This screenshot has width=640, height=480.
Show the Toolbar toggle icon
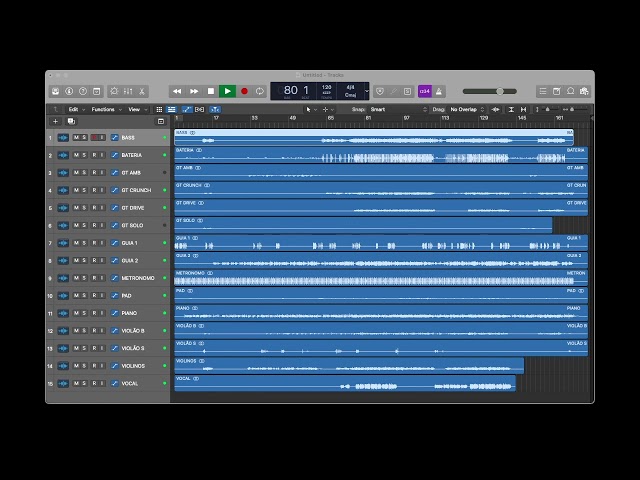coord(97,91)
